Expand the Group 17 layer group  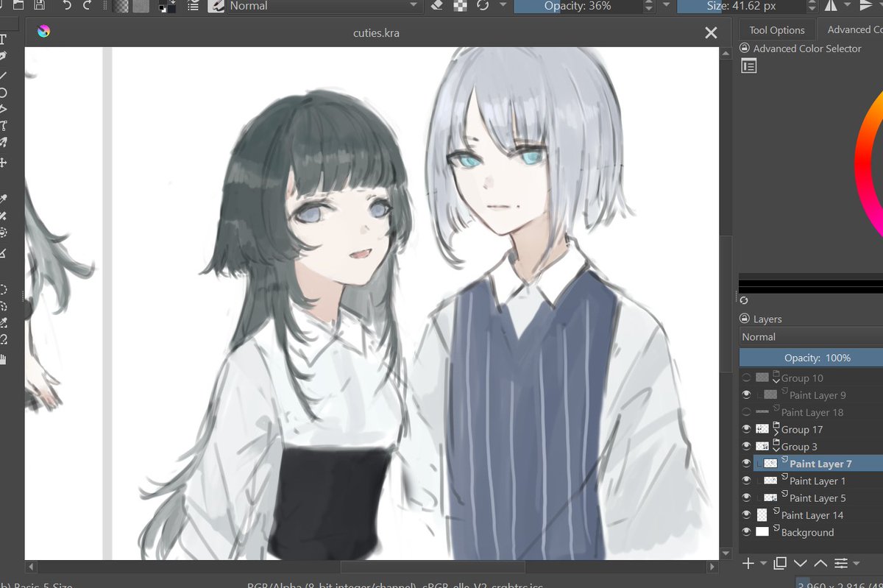click(776, 433)
